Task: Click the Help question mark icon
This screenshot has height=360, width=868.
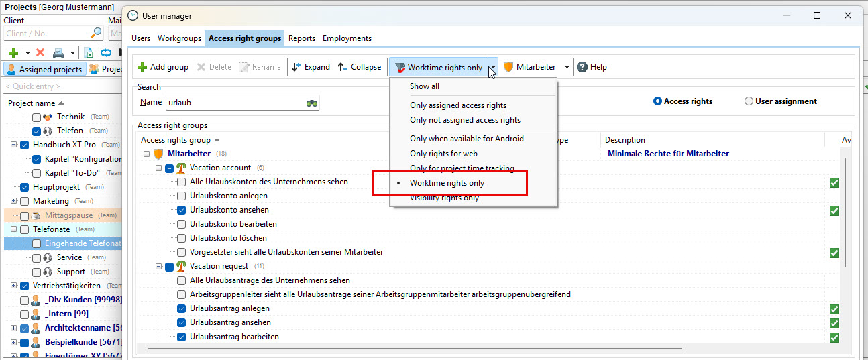Action: 582,67
